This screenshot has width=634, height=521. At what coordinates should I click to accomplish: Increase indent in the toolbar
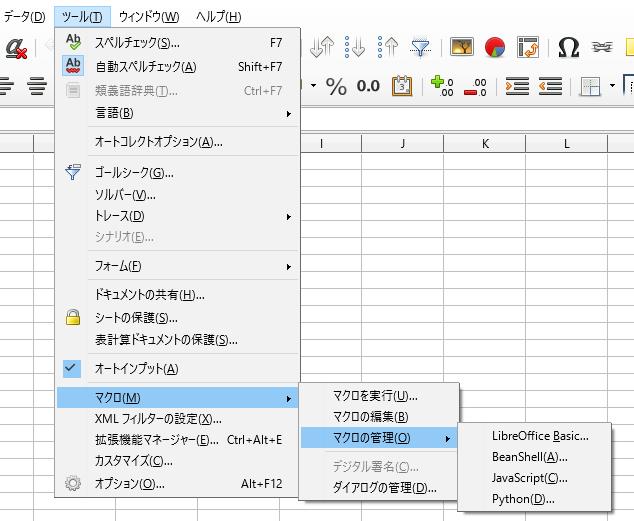[x=517, y=86]
